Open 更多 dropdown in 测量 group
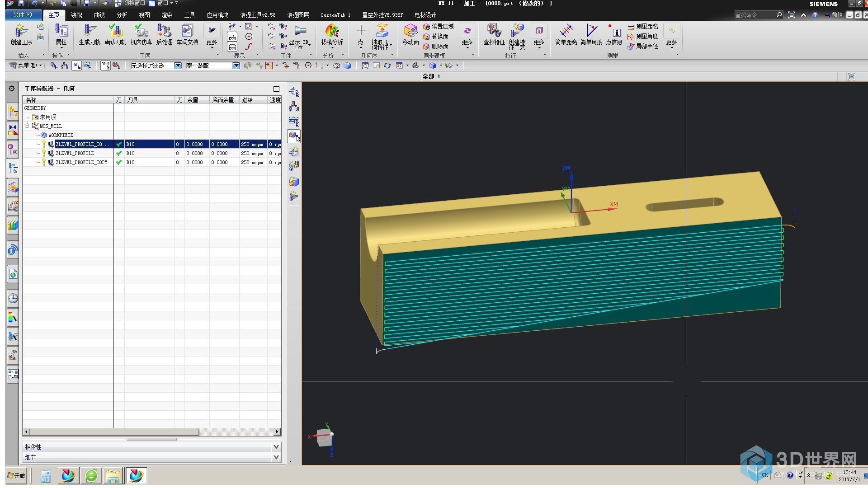Image resolution: width=868 pixels, height=488 pixels. click(671, 36)
